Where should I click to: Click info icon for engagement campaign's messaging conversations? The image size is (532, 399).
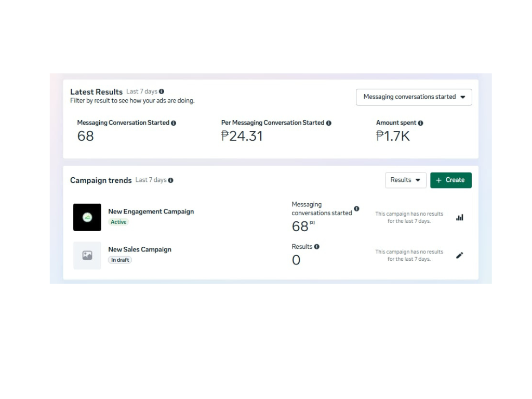356,209
